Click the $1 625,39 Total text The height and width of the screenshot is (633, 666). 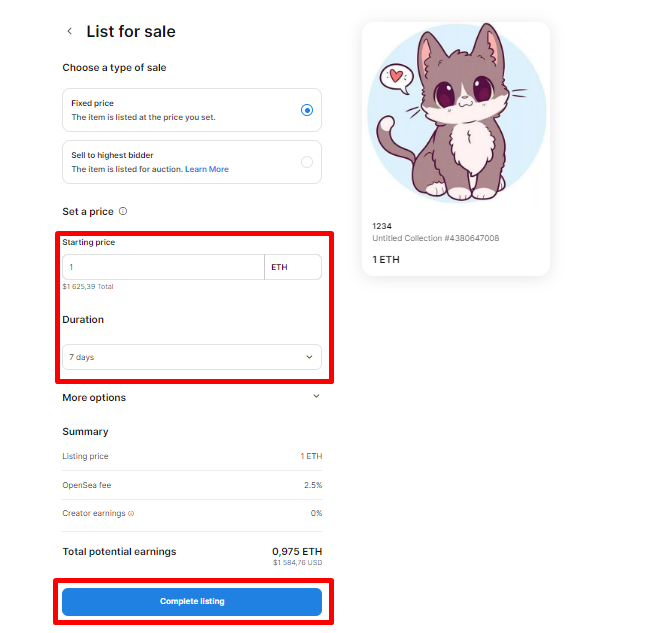click(x=88, y=287)
